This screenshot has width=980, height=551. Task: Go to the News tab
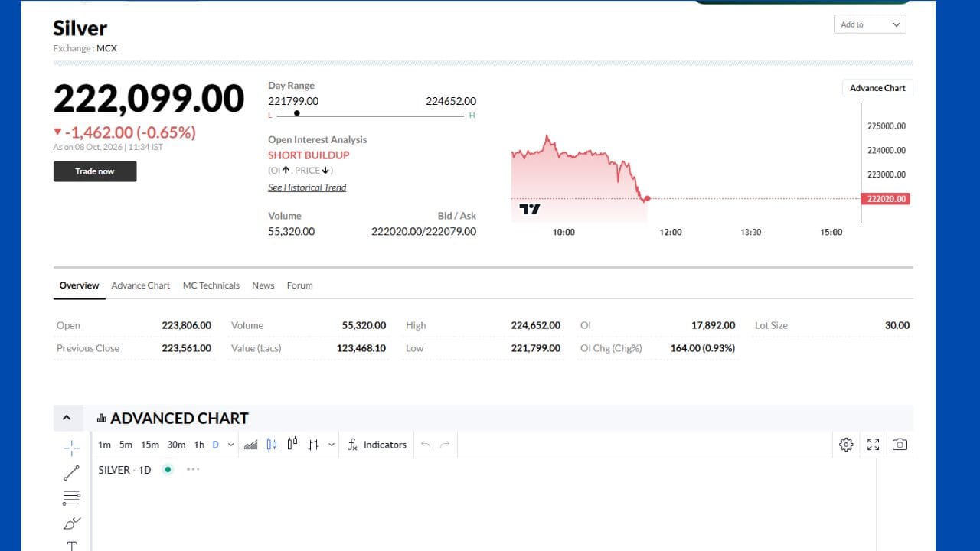point(263,285)
